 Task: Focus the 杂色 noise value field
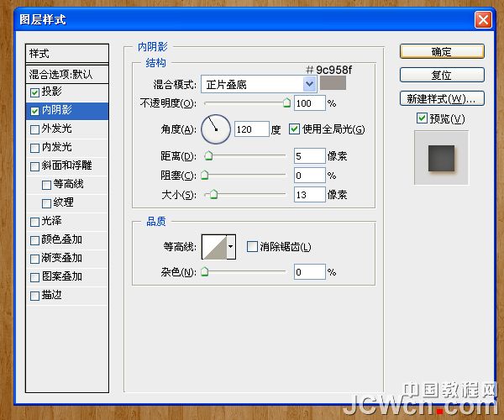310,272
